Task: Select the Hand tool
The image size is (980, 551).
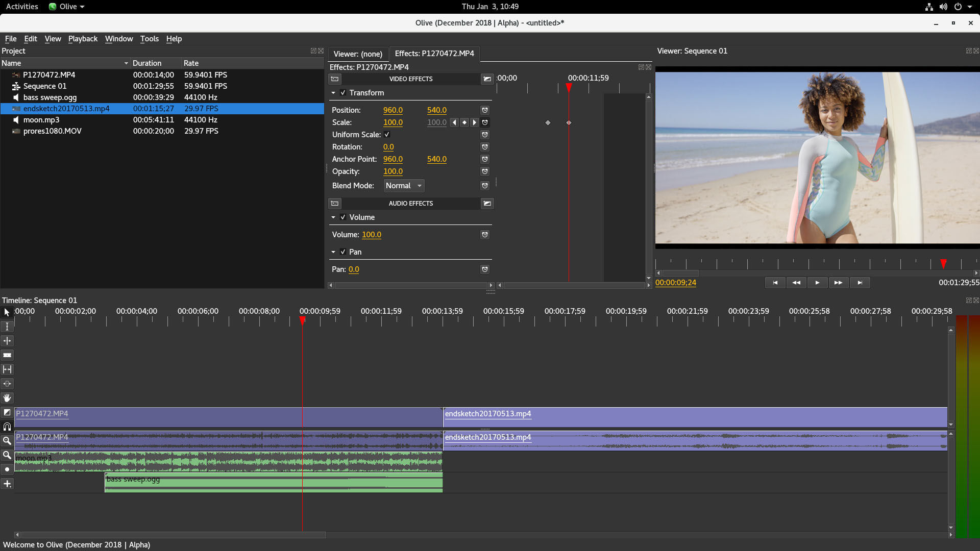Action: click(x=7, y=398)
